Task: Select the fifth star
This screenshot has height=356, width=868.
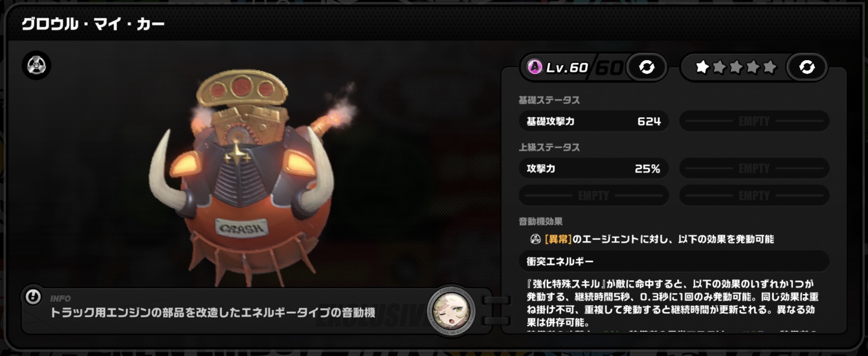Action: pyautogui.click(x=770, y=67)
